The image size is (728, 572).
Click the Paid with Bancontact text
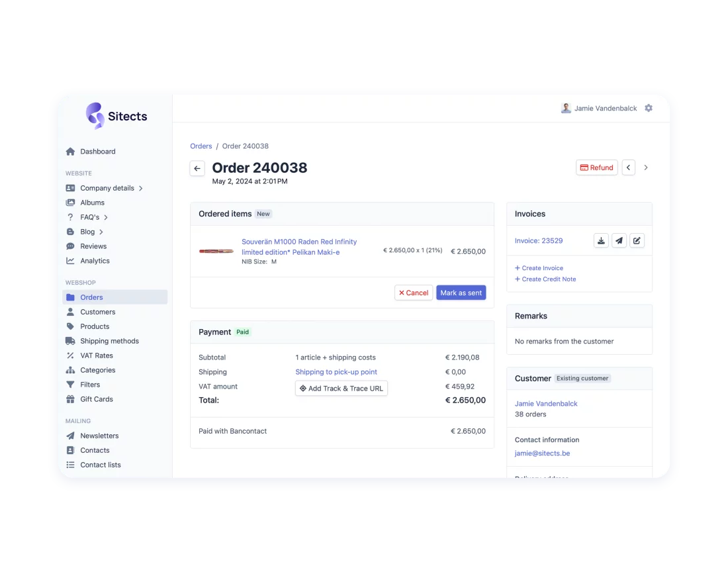tap(232, 431)
